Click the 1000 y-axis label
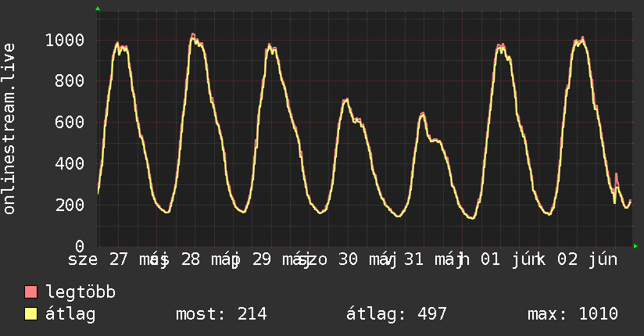Screen dimensions: 644x336 (65, 41)
